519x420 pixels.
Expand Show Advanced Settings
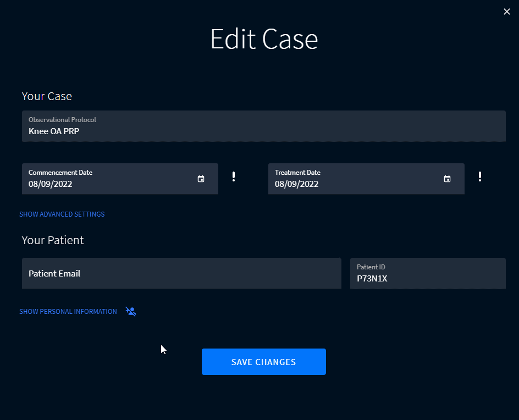tap(62, 214)
